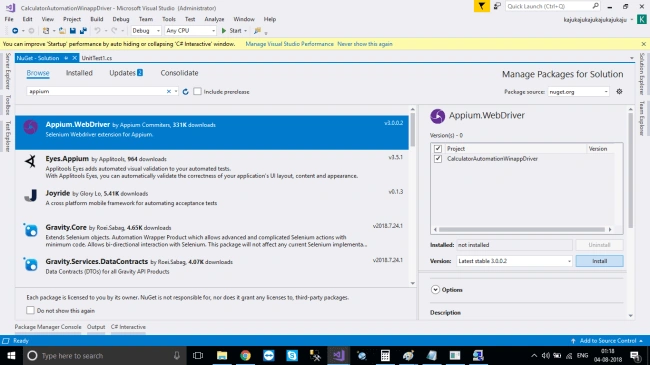The width and height of the screenshot is (650, 365).
Task: Switch to the Installed tab
Action: tap(79, 73)
